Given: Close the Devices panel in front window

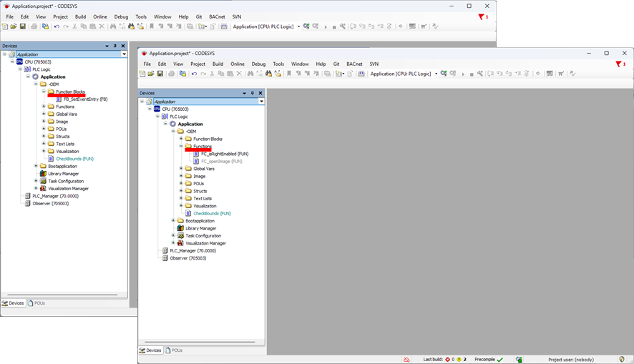Looking at the screenshot, I should [260, 93].
